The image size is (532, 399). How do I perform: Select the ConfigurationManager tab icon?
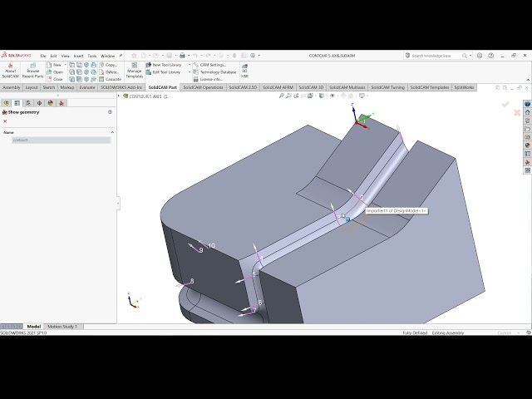click(28, 103)
